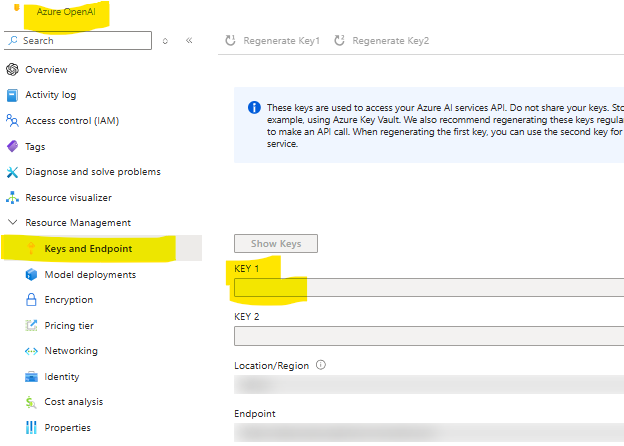This screenshot has height=446, width=624.
Task: Click Regenerate Key1 button
Action: tap(273, 41)
